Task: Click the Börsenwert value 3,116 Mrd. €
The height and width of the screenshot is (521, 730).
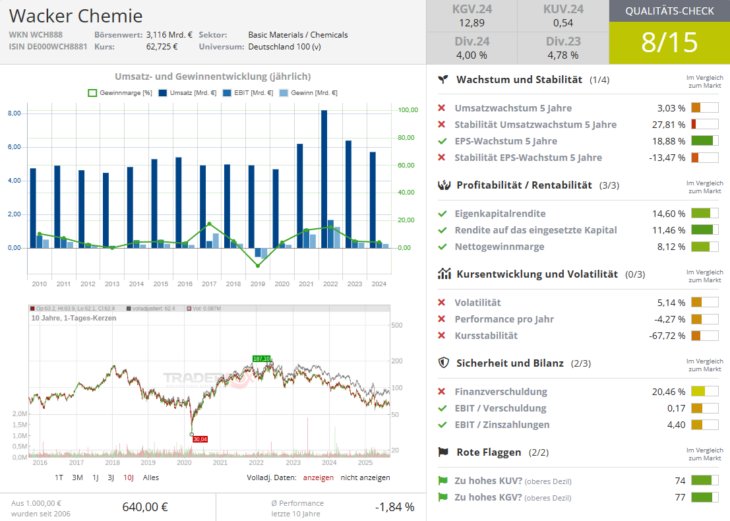Action: (x=169, y=35)
